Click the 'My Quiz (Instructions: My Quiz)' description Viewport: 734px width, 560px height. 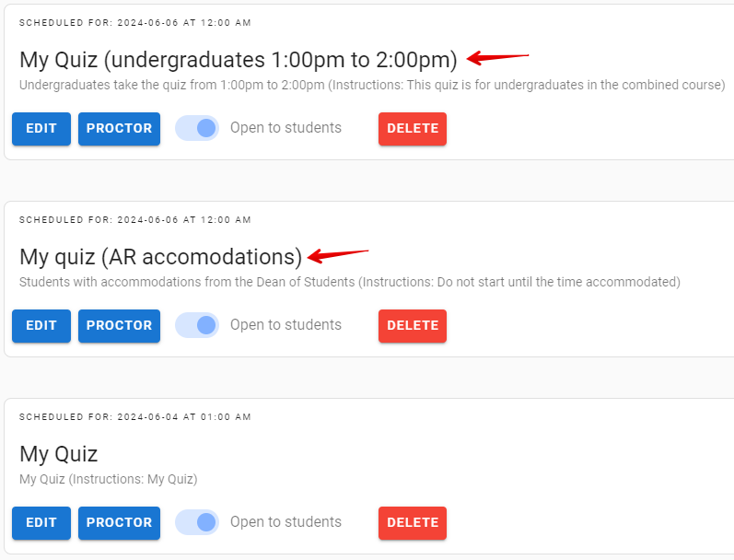(108, 480)
